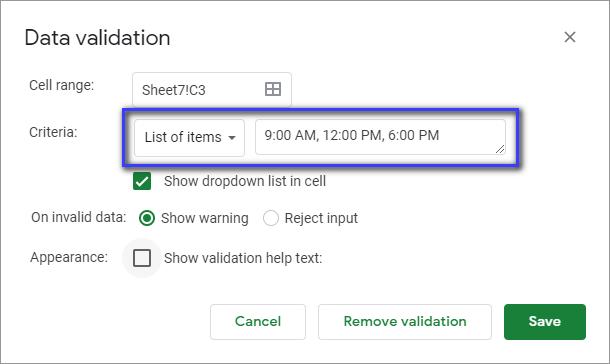Close the Data validation dialog

pyautogui.click(x=570, y=37)
